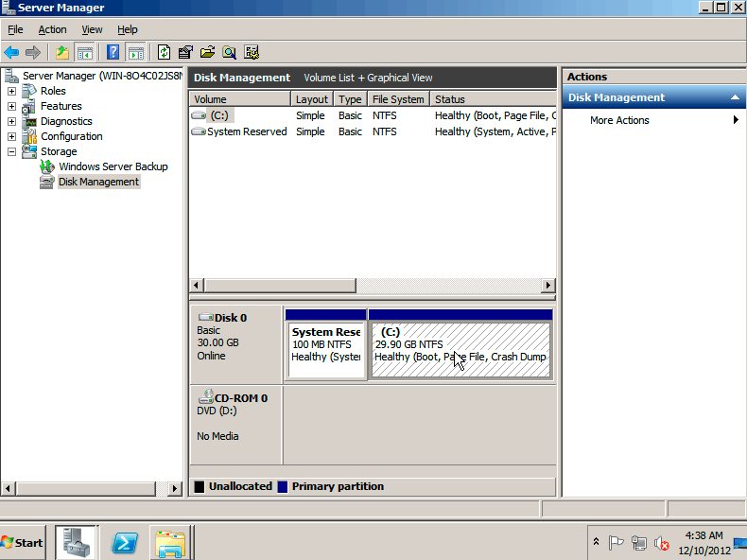747x560 pixels.
Task: Sort by the Type column header
Action: click(x=350, y=99)
